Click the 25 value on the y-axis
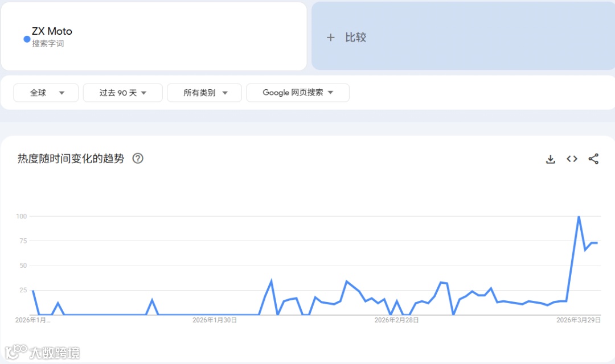This screenshot has width=615, height=364. coord(23,290)
